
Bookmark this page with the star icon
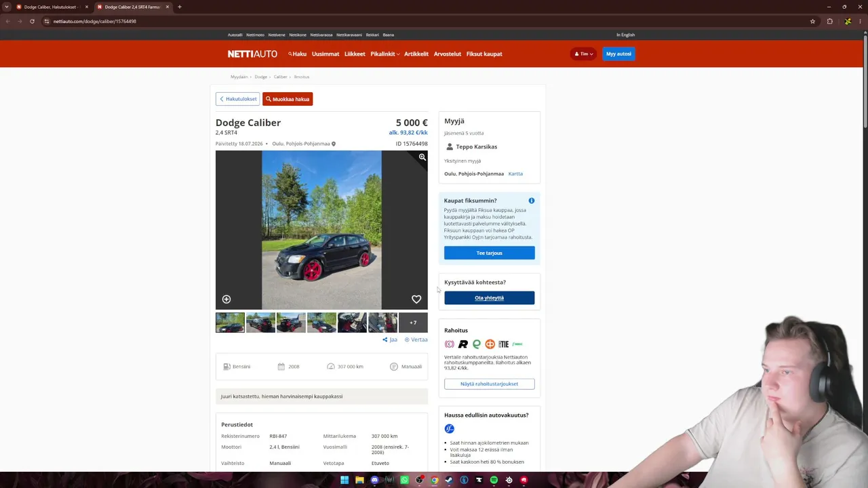812,21
